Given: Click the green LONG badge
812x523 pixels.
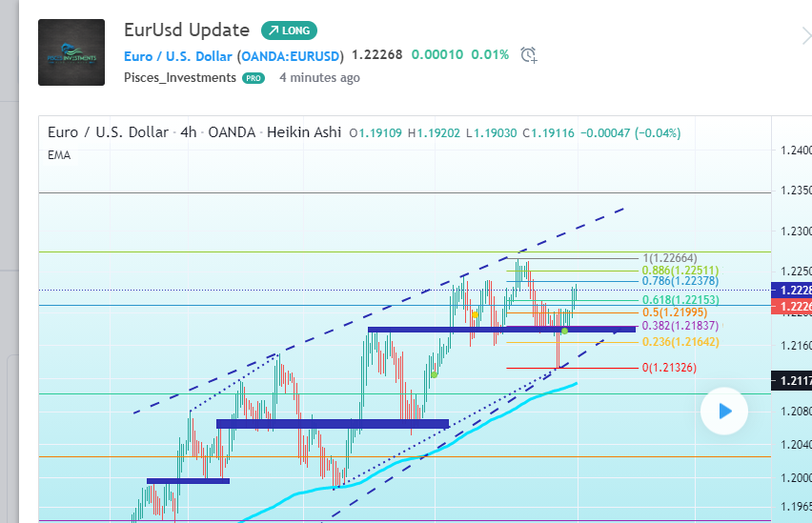Looking at the screenshot, I should [x=289, y=30].
